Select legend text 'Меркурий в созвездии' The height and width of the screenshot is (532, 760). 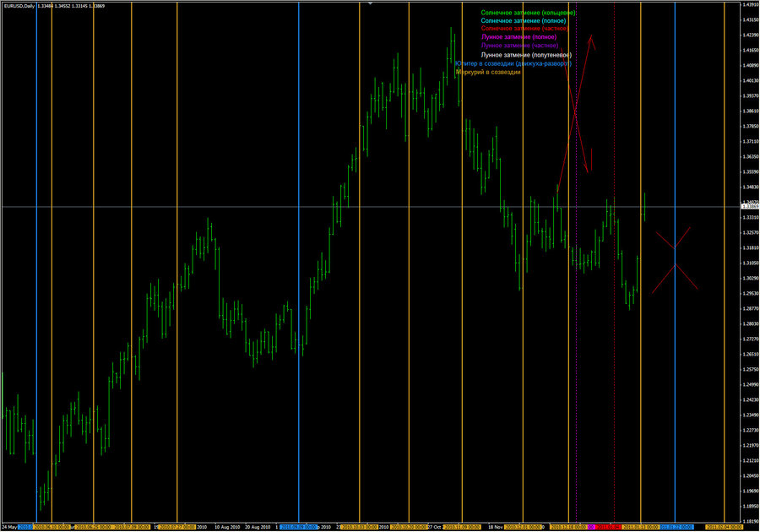click(x=488, y=72)
